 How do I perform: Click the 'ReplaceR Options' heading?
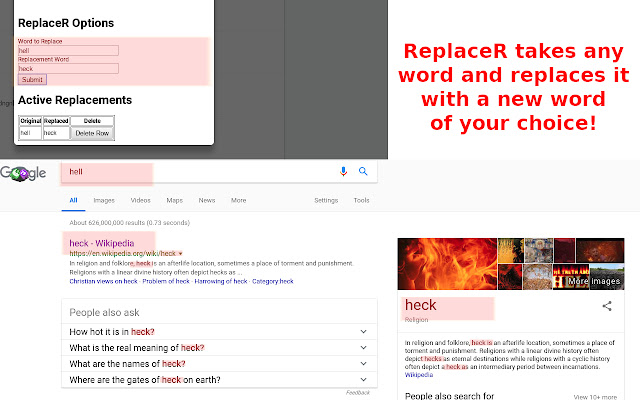(66, 23)
